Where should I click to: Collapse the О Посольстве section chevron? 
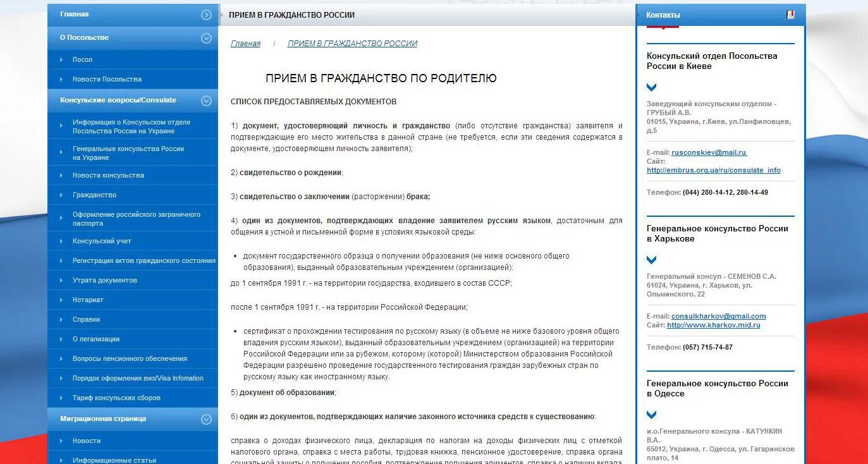[206, 38]
